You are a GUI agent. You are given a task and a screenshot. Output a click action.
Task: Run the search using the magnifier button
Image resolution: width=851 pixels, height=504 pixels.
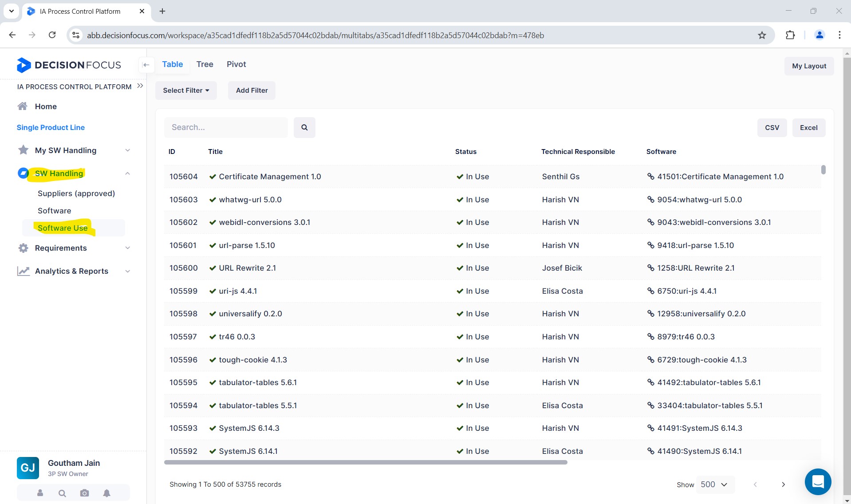click(304, 127)
